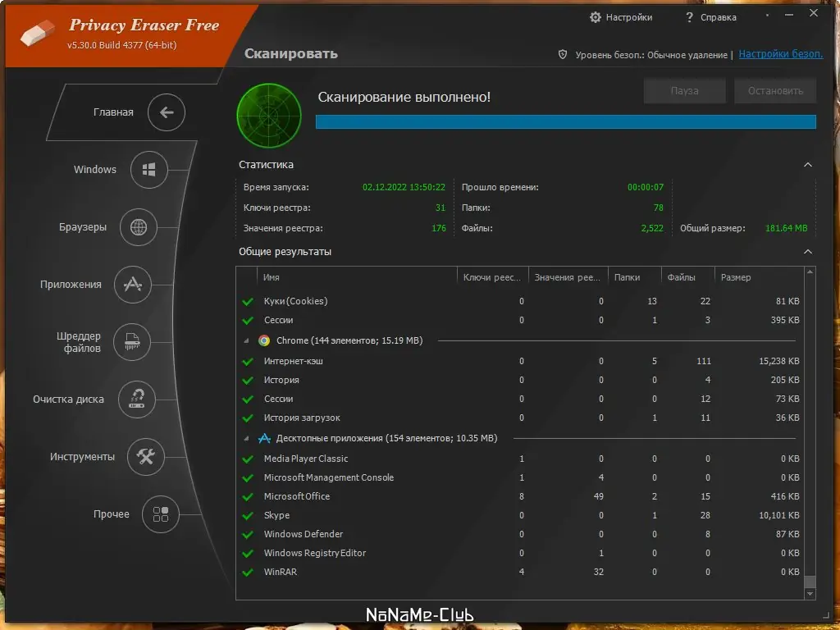Click the 10,101 KB size value
Viewport: 840px width, 630px height.
pyautogui.click(x=779, y=515)
